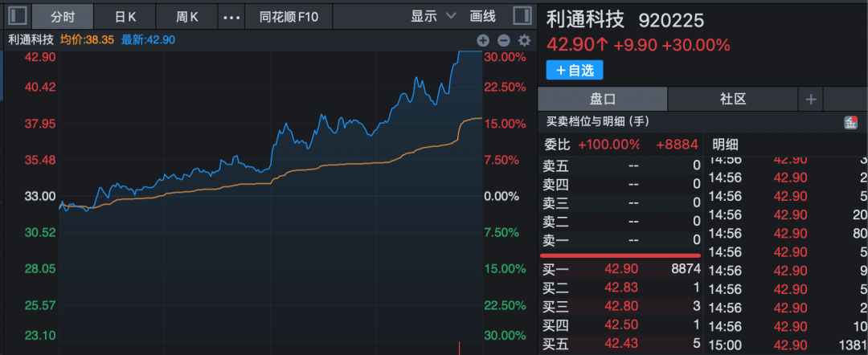Activate the 画线 drawing tool
The width and height of the screenshot is (868, 355).
coord(483,16)
